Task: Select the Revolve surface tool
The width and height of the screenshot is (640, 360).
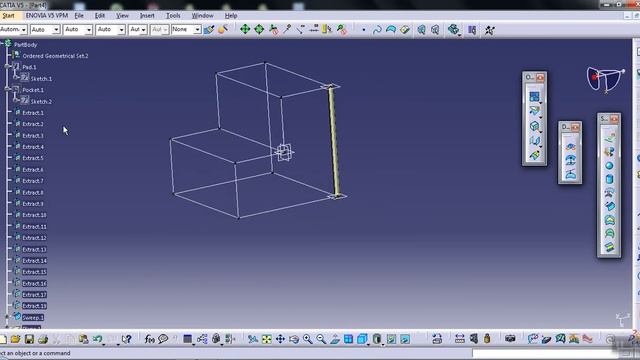Action: tap(609, 152)
